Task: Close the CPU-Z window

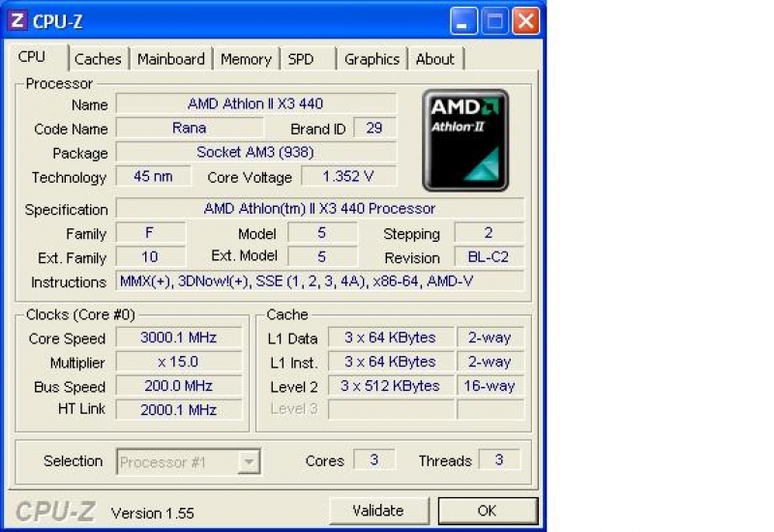Action: click(x=525, y=21)
